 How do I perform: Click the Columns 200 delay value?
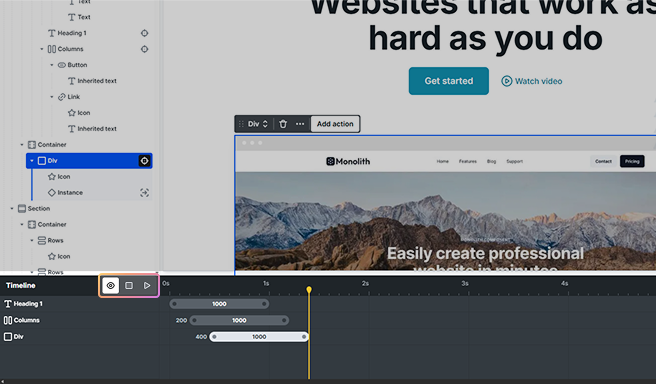click(x=181, y=321)
